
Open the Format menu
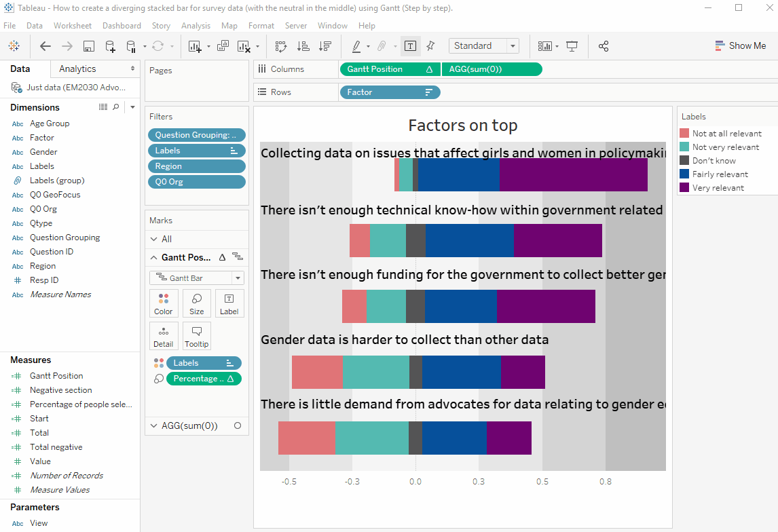tap(261, 25)
